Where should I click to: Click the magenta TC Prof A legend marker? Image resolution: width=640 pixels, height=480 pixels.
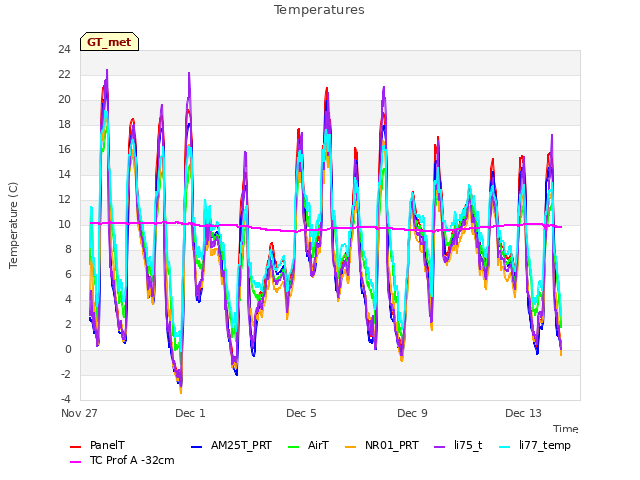tap(76, 462)
